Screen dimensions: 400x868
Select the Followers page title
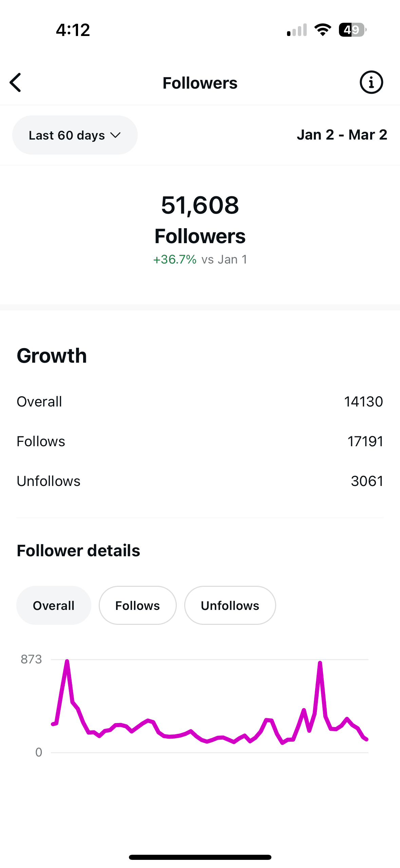(200, 83)
